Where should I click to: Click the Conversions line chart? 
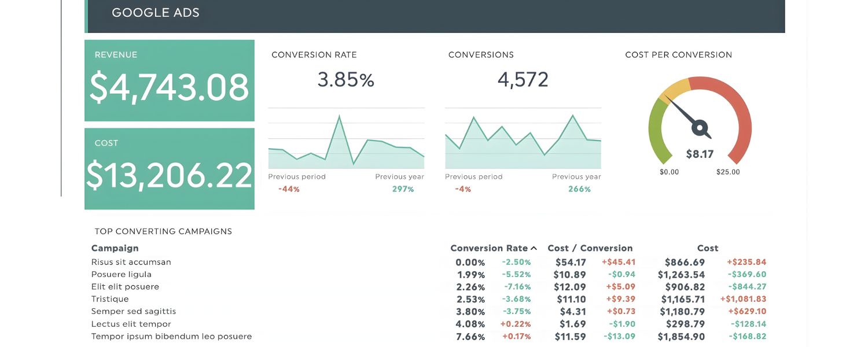[523, 145]
